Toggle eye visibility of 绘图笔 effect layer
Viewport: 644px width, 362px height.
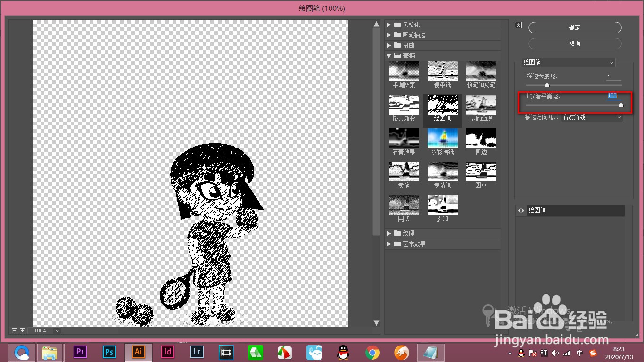coord(521,211)
